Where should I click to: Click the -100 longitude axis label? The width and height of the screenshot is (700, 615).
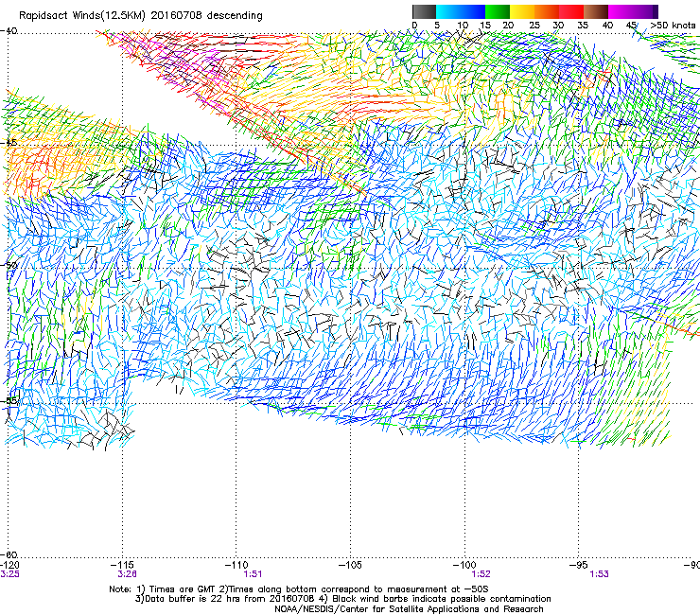click(464, 566)
